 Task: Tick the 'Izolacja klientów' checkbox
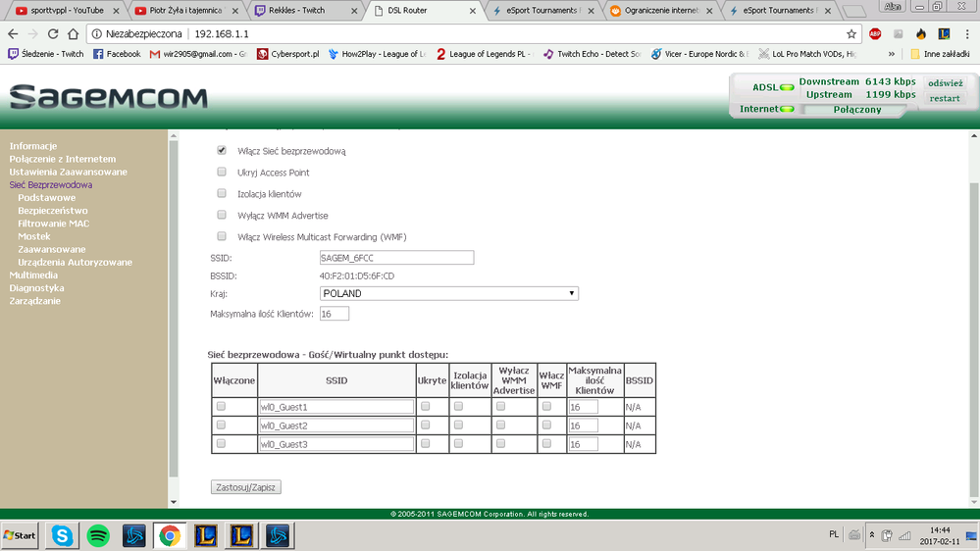(x=222, y=194)
